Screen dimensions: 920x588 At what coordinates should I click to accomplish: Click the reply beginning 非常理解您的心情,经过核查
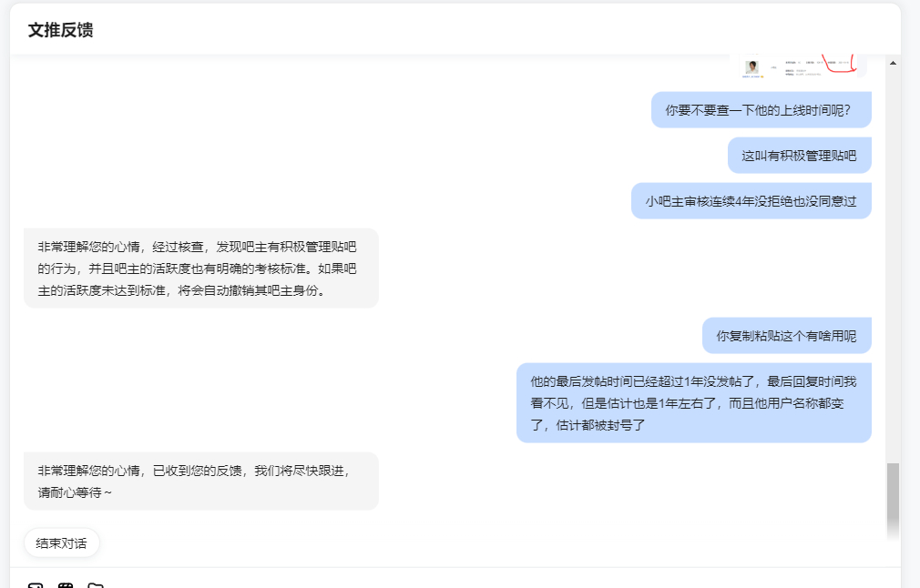201,269
